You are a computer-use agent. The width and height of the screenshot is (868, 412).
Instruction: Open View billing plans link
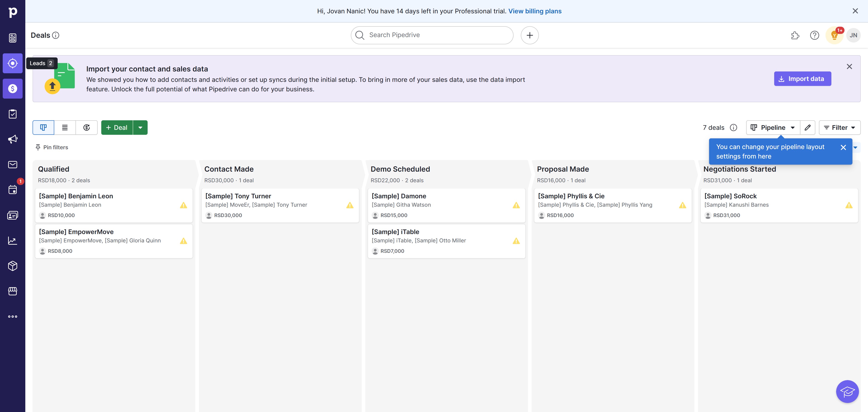coord(534,11)
